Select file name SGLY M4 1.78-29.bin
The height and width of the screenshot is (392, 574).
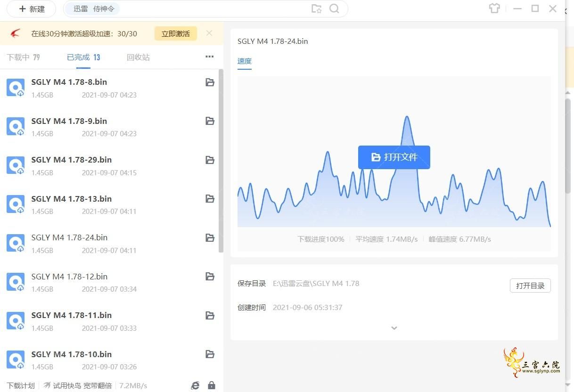[x=72, y=160]
